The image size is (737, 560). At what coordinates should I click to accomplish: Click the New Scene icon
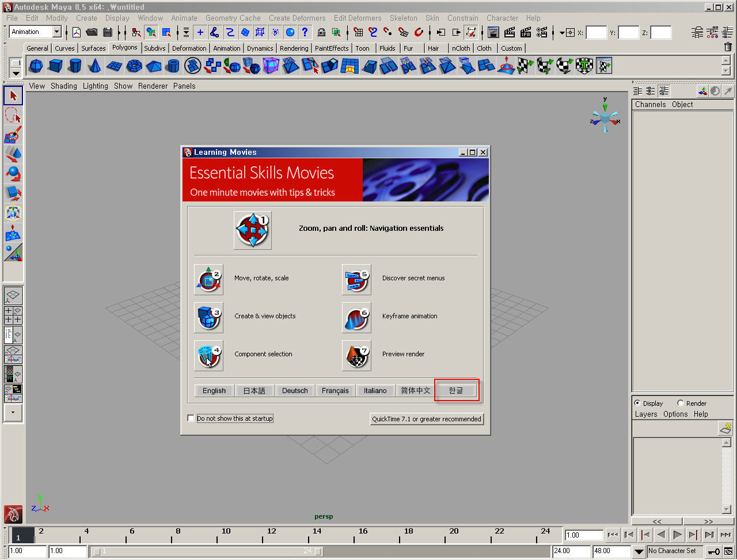coord(76,32)
